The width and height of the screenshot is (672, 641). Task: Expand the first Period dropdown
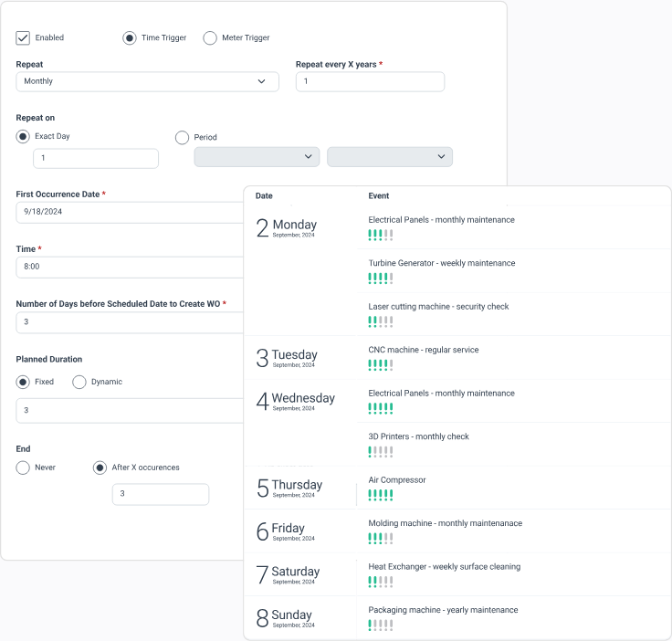click(257, 157)
